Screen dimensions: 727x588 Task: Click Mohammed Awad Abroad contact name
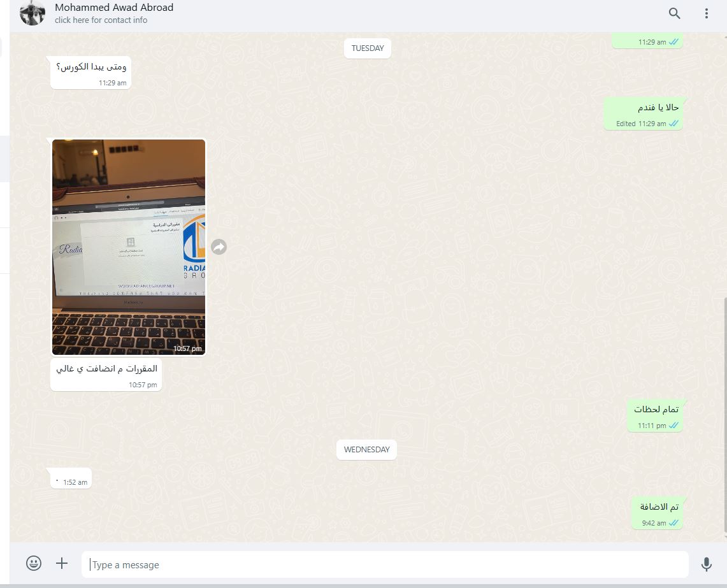click(114, 8)
